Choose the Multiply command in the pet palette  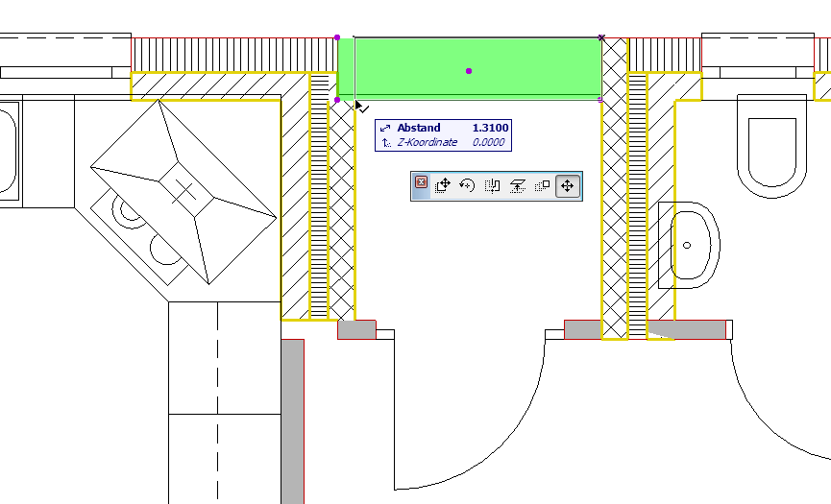pyautogui.click(x=542, y=186)
